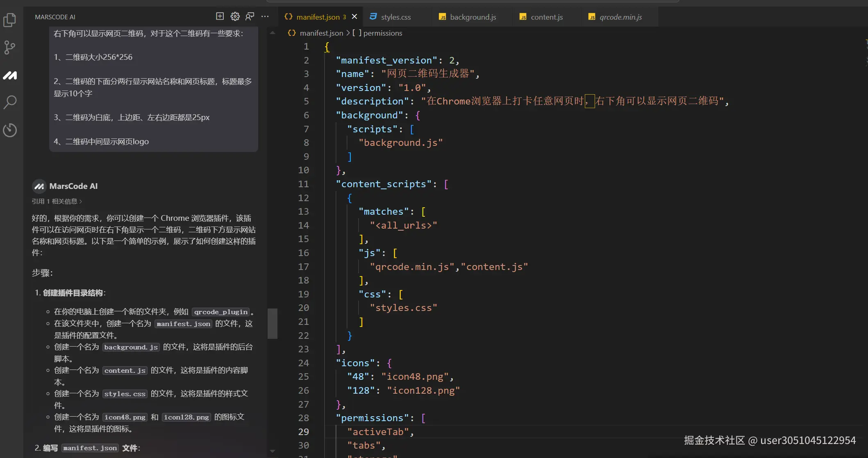Click the manifest.json breadcrumb segment
The image size is (868, 458).
(x=321, y=33)
